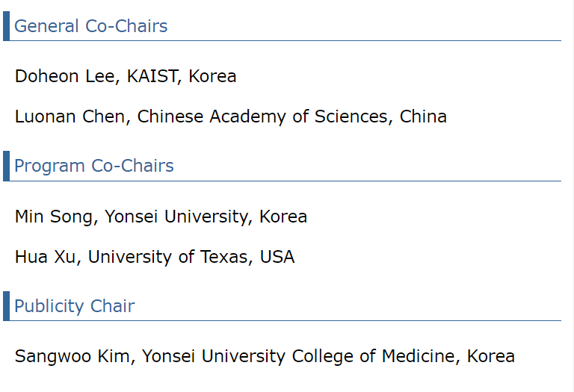Click Korea in the Doheon Lee line
Viewport: 574px width, 392px height.
click(212, 76)
